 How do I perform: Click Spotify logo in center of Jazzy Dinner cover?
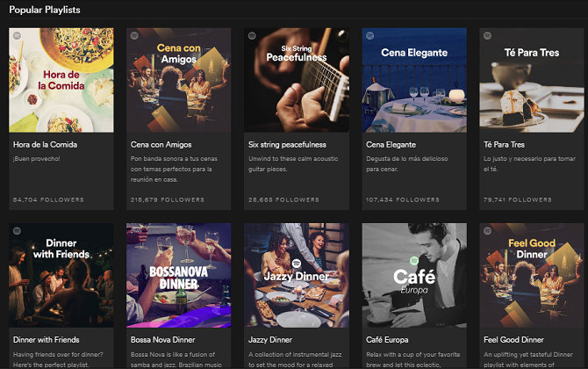(296, 261)
